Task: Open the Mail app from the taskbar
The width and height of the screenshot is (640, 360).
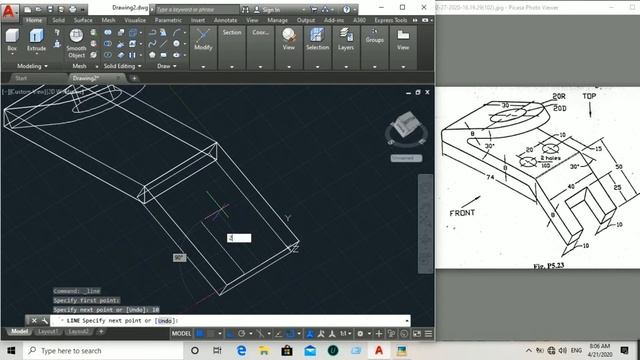Action: (x=310, y=351)
